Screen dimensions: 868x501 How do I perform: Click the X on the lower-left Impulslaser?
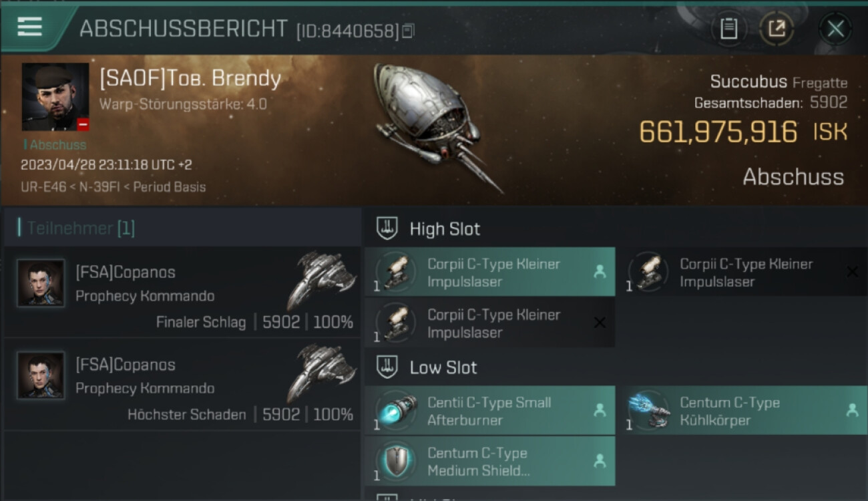tap(600, 323)
